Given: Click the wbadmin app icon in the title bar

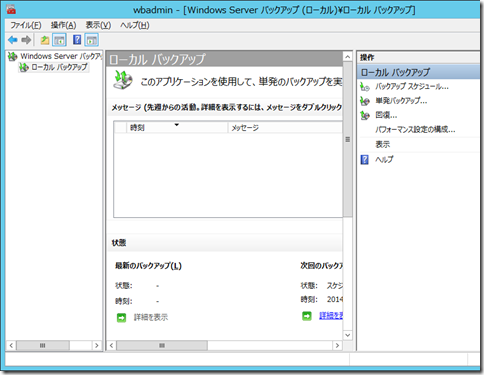Looking at the screenshot, I should coord(11,10).
